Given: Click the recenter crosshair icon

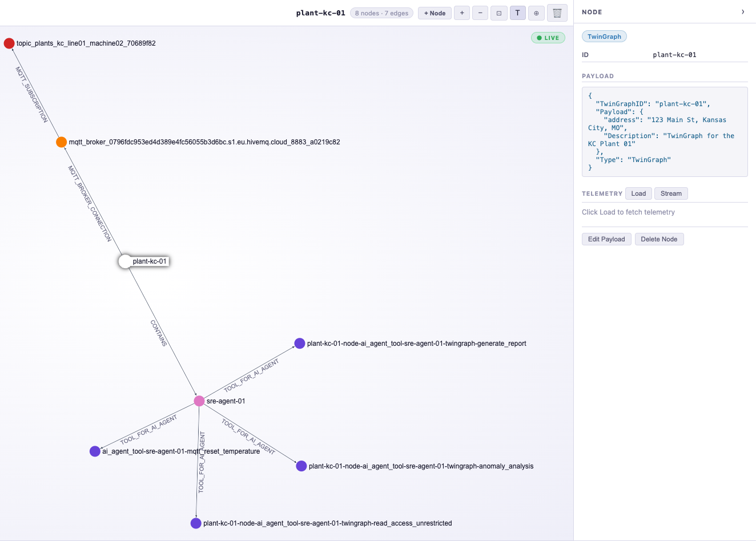Looking at the screenshot, I should [536, 13].
